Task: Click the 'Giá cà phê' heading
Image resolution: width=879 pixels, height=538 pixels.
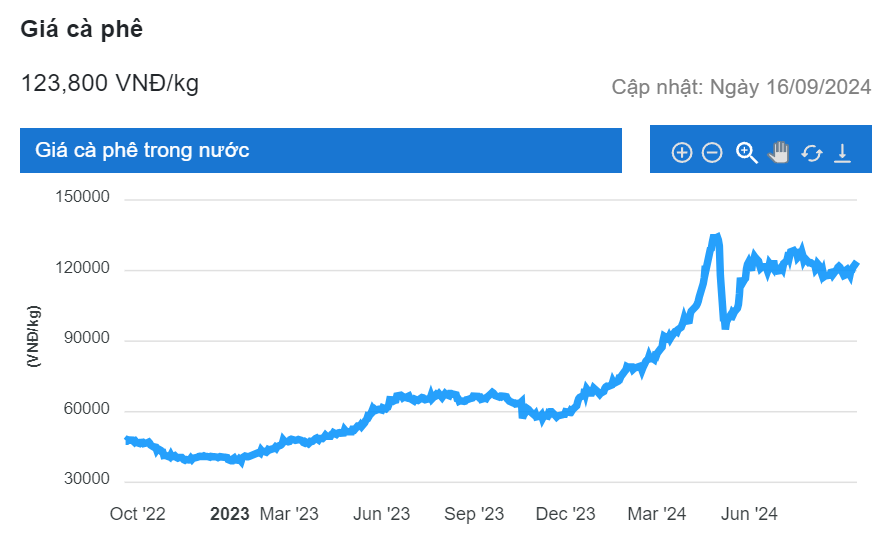Action: pyautogui.click(x=82, y=29)
